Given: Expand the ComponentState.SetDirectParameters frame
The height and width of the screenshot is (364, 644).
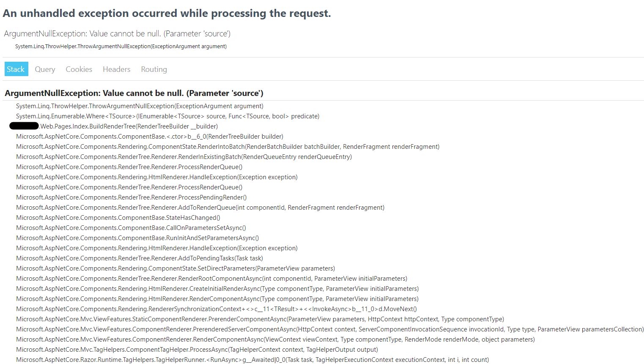Looking at the screenshot, I should click(175, 268).
